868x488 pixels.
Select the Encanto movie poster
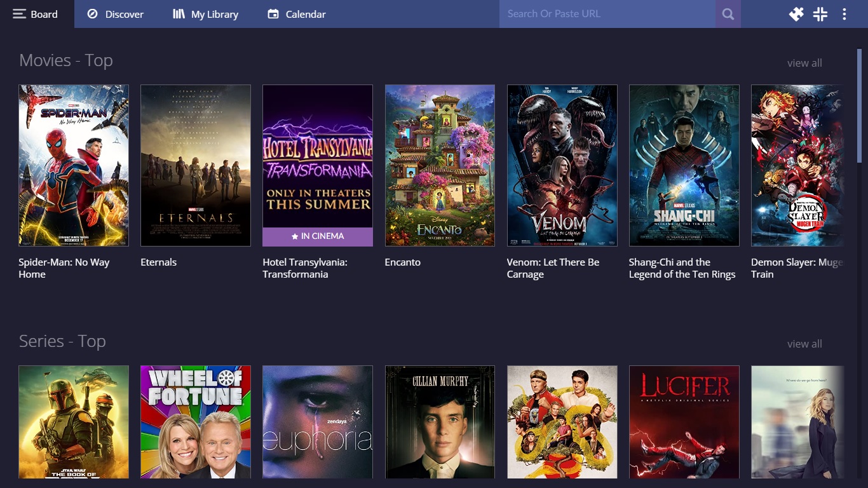439,165
